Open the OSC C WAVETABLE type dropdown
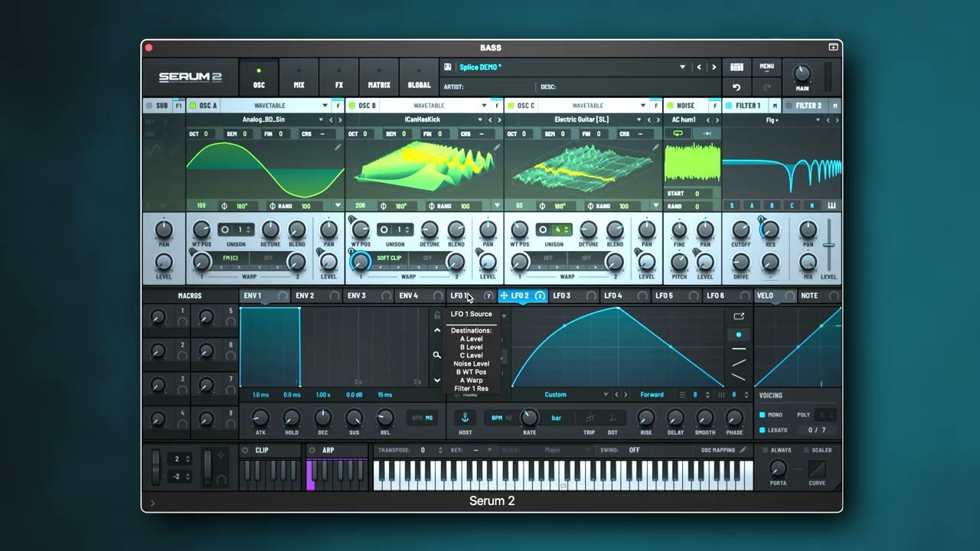980x551 pixels. [x=593, y=106]
